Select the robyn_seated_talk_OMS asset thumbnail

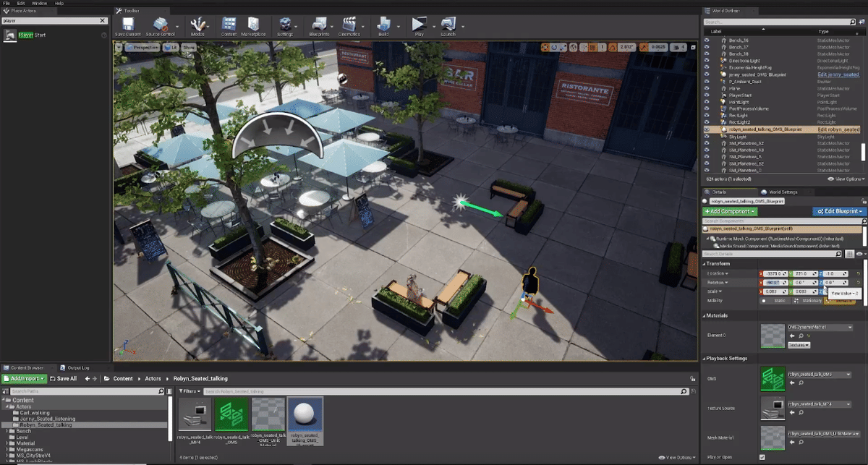(230, 414)
